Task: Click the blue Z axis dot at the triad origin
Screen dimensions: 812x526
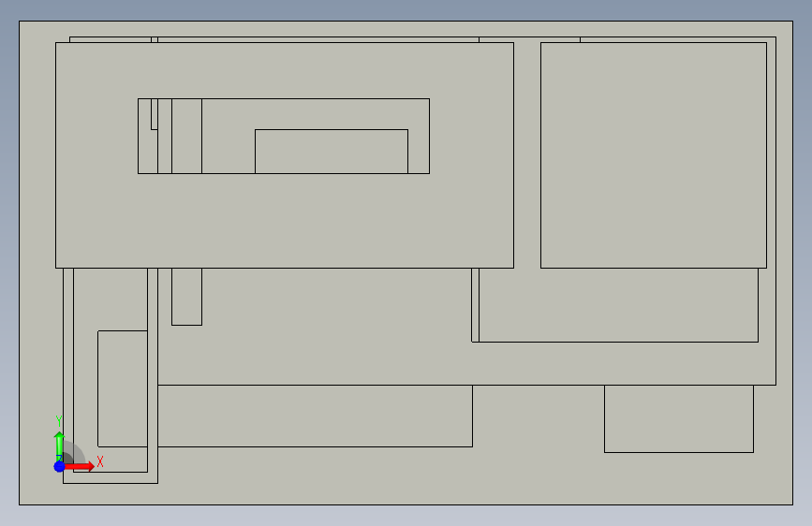Action: pos(59,466)
